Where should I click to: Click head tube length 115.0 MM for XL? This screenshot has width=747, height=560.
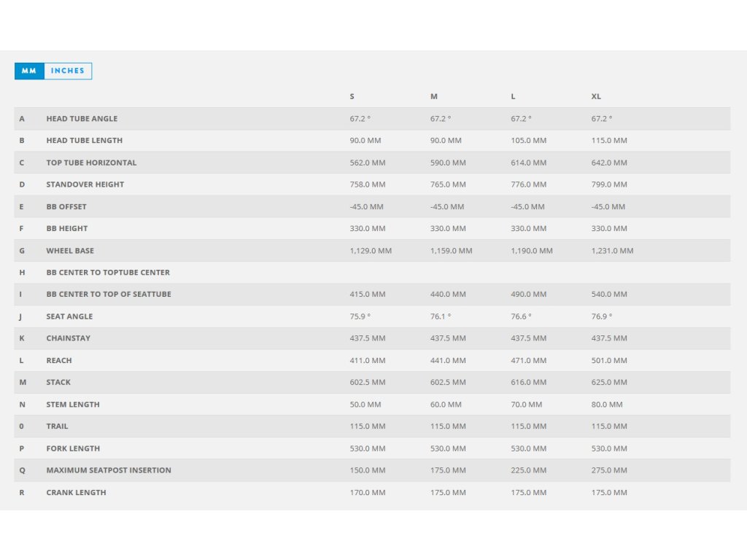point(609,141)
